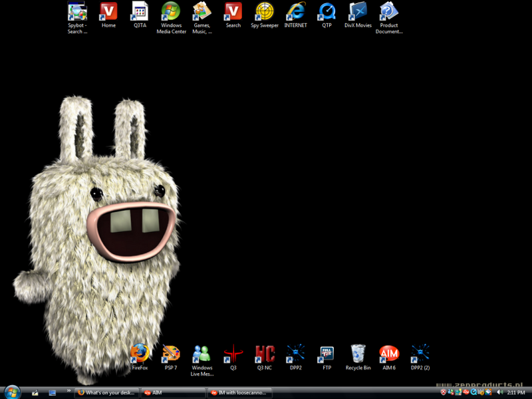Click the first Quick Launch icon with pencil

[x=35, y=393]
